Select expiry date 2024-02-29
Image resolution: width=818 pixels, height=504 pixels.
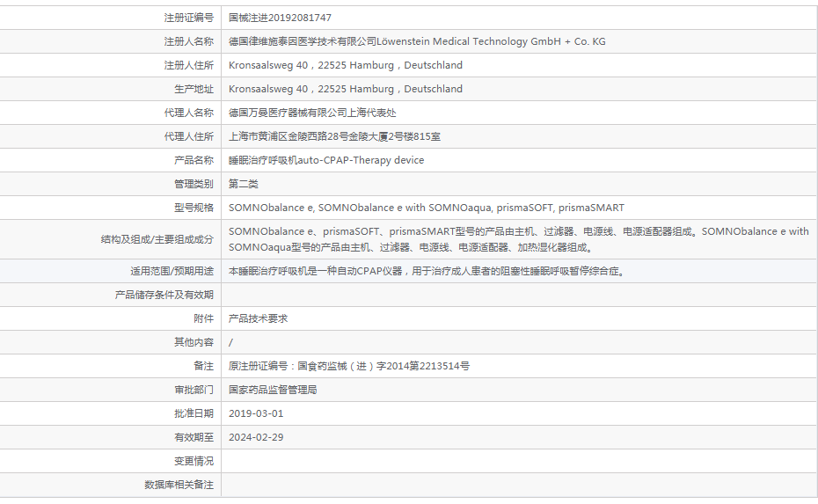point(256,437)
